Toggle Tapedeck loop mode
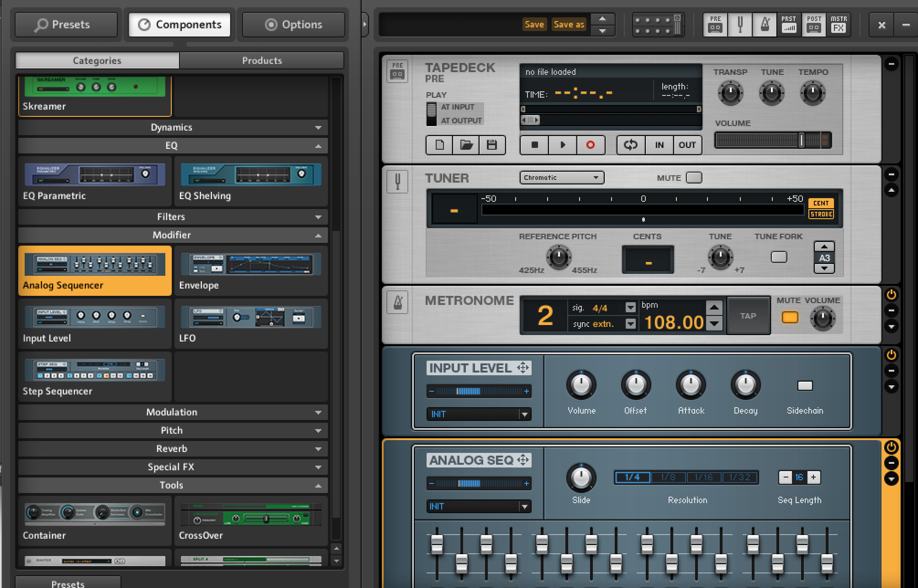This screenshot has height=588, width=918. coord(631,145)
